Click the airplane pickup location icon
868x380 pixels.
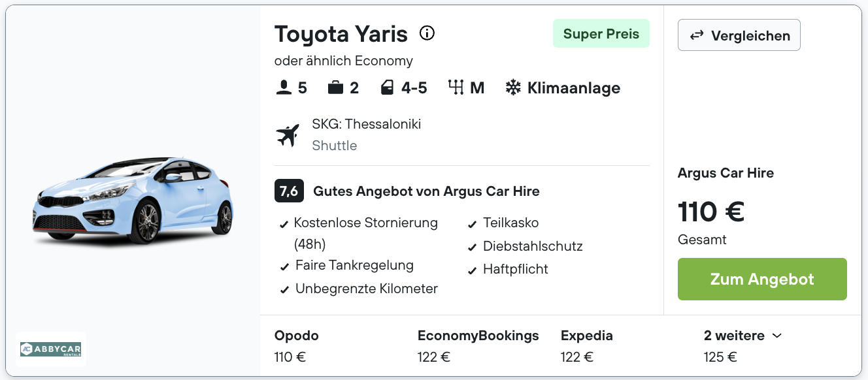tap(288, 135)
